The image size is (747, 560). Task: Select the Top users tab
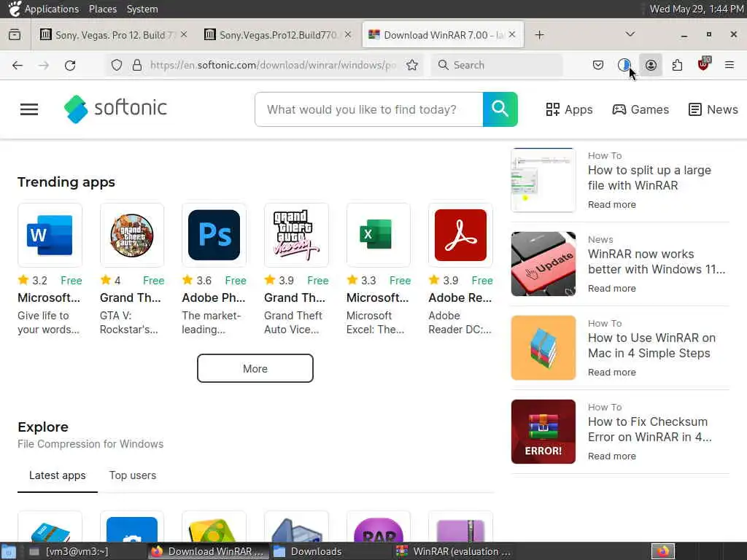point(133,475)
